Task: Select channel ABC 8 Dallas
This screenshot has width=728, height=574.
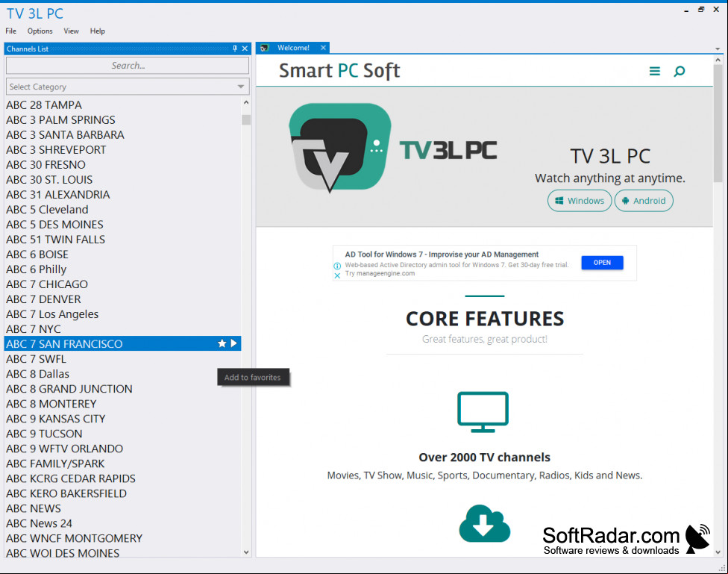Action: pos(122,374)
